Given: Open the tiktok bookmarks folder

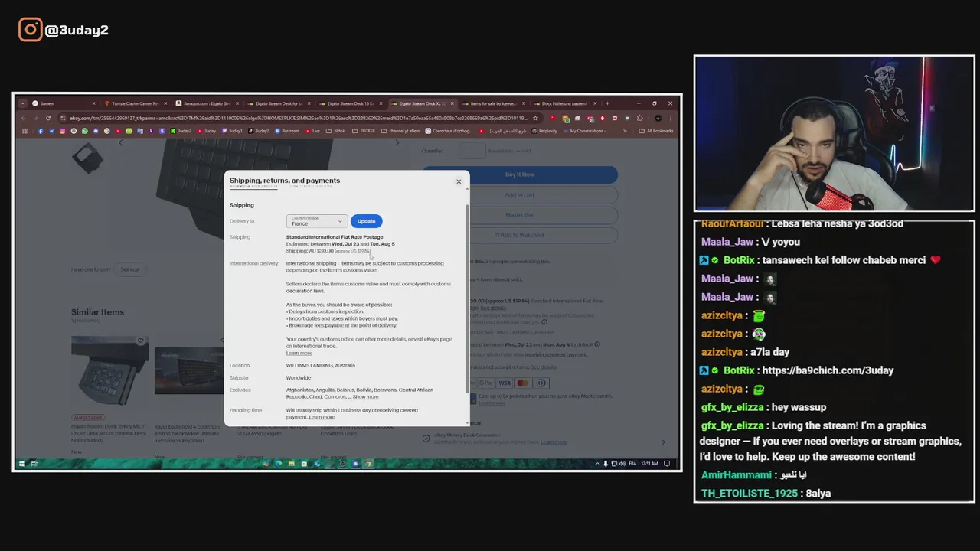Looking at the screenshot, I should point(336,131).
